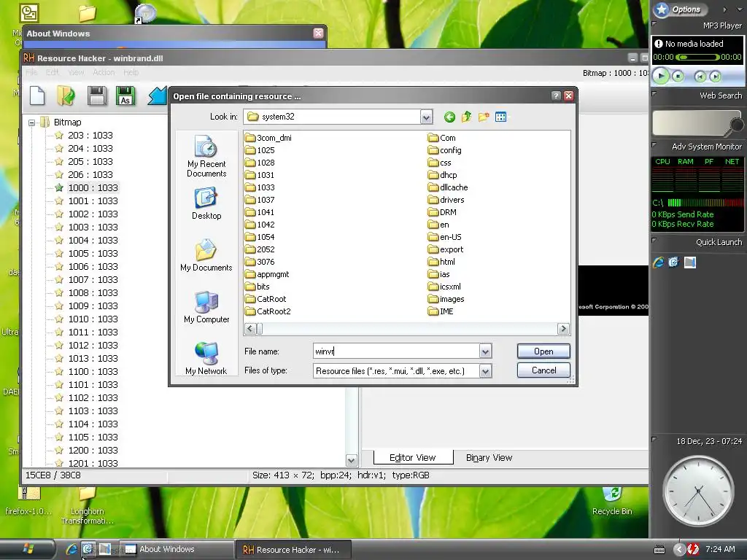Image resolution: width=747 pixels, height=560 pixels.
Task: Open the View Menu icon in dialog
Action: (x=500, y=117)
